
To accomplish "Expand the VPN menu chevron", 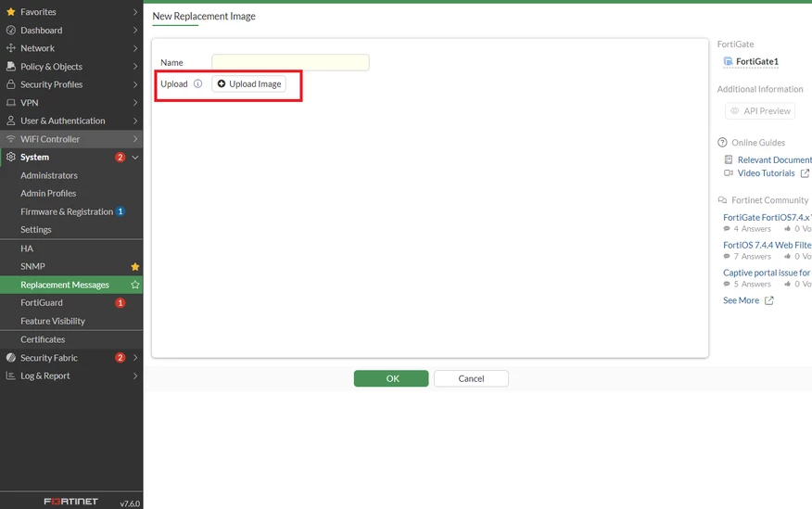I will click(135, 103).
